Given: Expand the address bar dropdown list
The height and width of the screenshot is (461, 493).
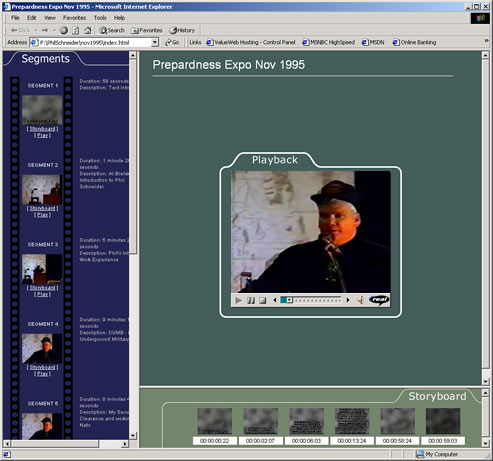Looking at the screenshot, I should [x=155, y=42].
